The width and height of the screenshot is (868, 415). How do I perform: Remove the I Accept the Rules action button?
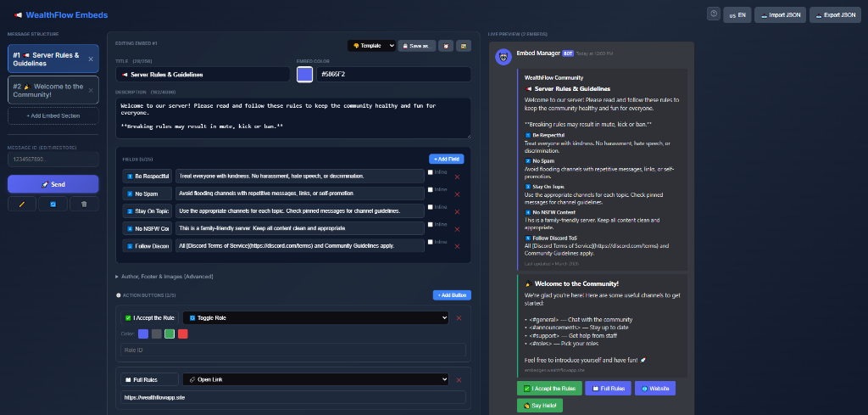click(x=459, y=318)
